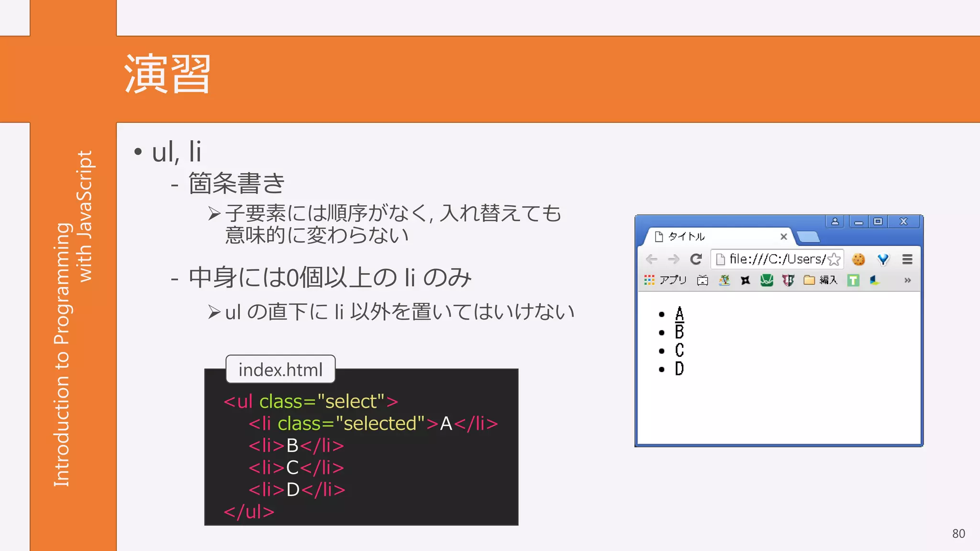The height and width of the screenshot is (551, 980).
Task: Open the blue and lime L-shaped bookmark
Action: [x=875, y=280]
